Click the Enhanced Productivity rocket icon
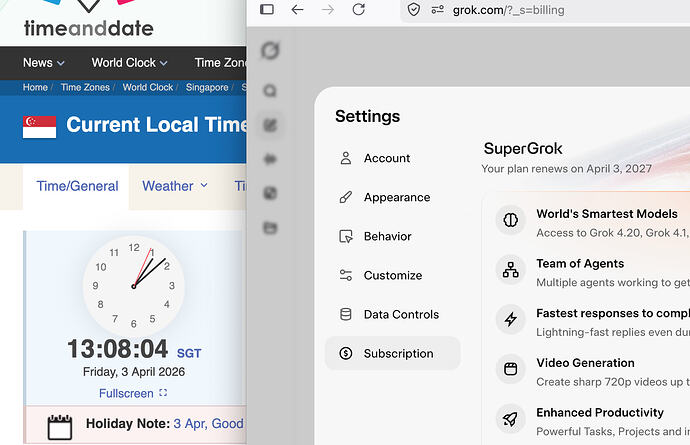The height and width of the screenshot is (445, 690). 510,419
